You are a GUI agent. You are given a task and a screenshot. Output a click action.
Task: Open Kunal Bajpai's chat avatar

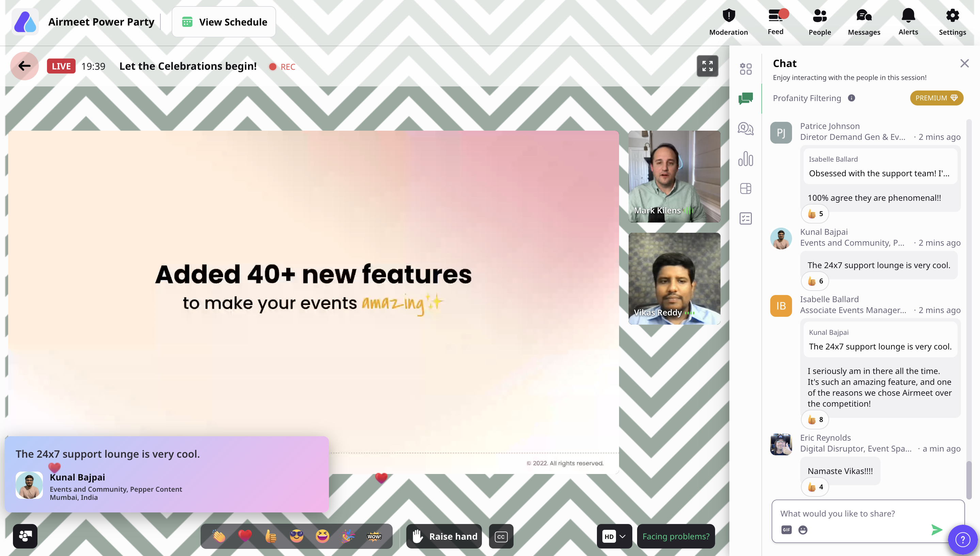[x=781, y=238]
